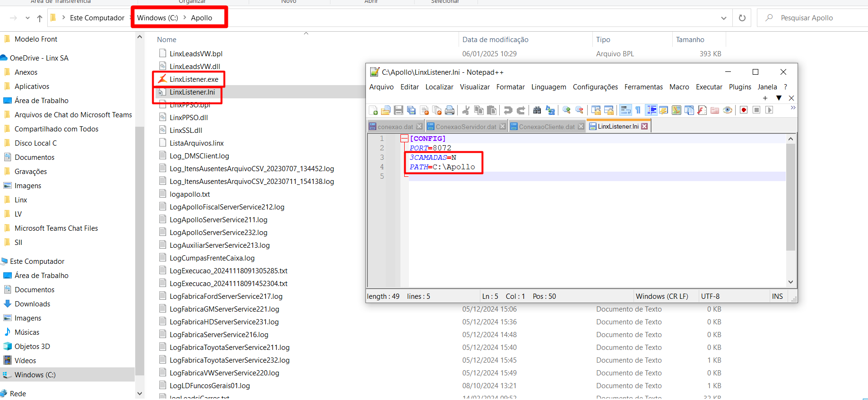This screenshot has height=400, width=868.
Task: Switch to the ConexaoServidor.dat tab
Action: point(466,127)
